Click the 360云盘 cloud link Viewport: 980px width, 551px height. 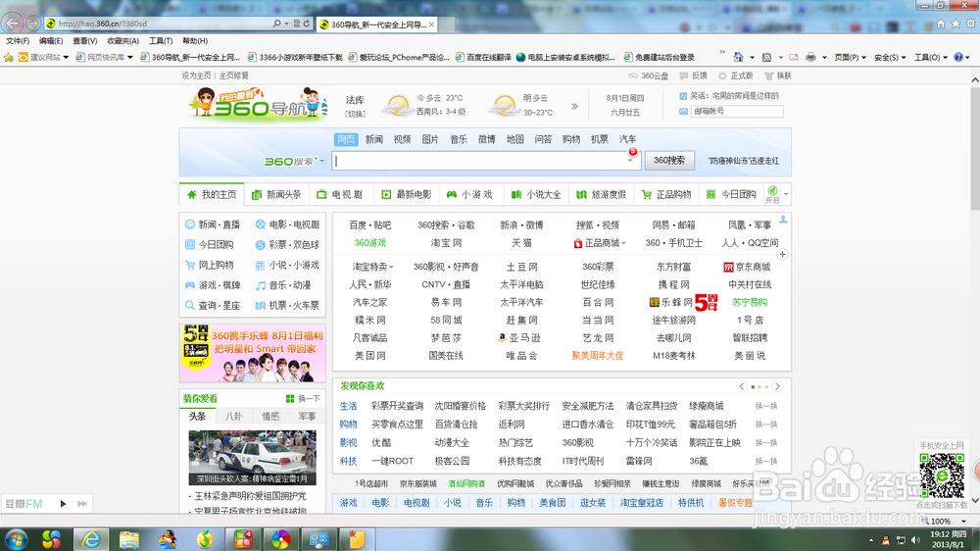click(648, 75)
